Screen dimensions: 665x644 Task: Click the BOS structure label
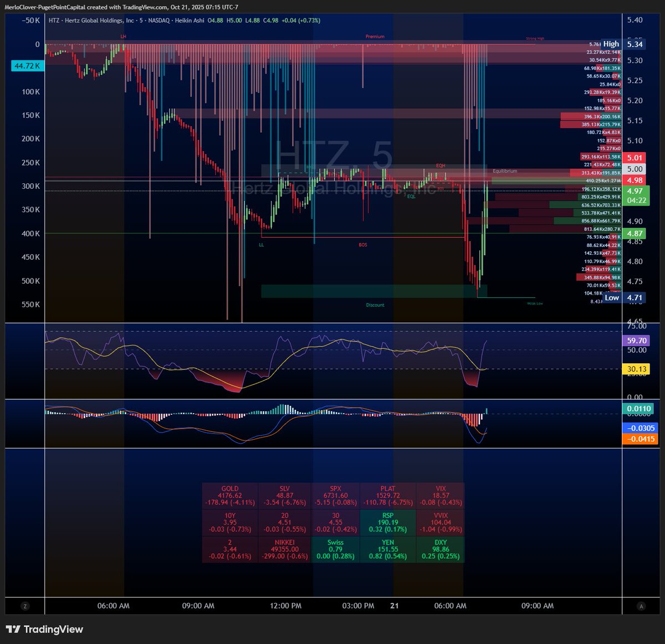coord(362,245)
